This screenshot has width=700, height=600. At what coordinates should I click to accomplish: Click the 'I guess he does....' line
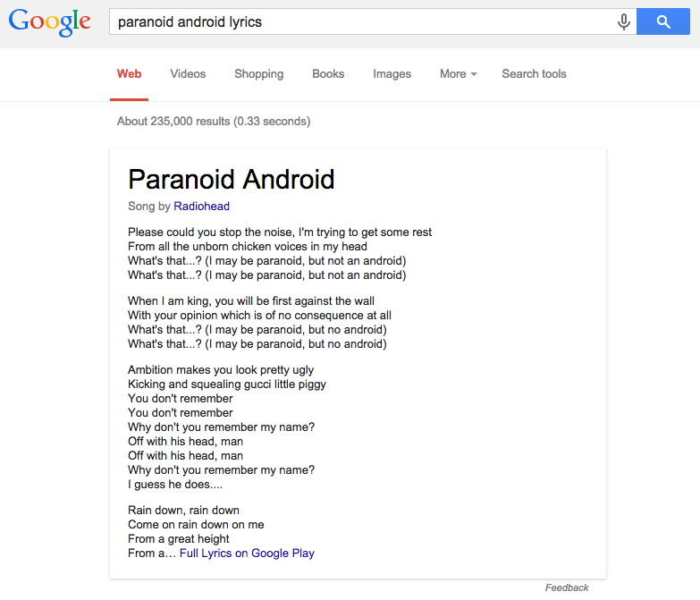click(x=175, y=485)
